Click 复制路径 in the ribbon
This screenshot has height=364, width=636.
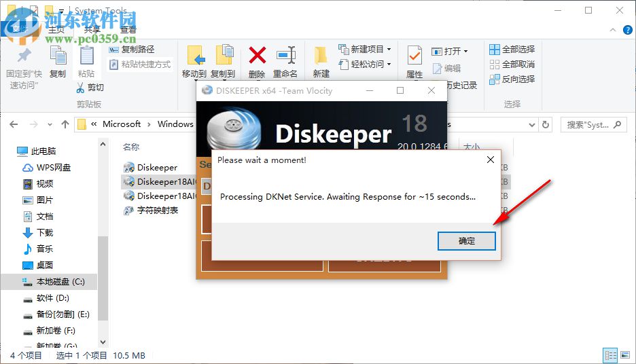click(x=132, y=50)
